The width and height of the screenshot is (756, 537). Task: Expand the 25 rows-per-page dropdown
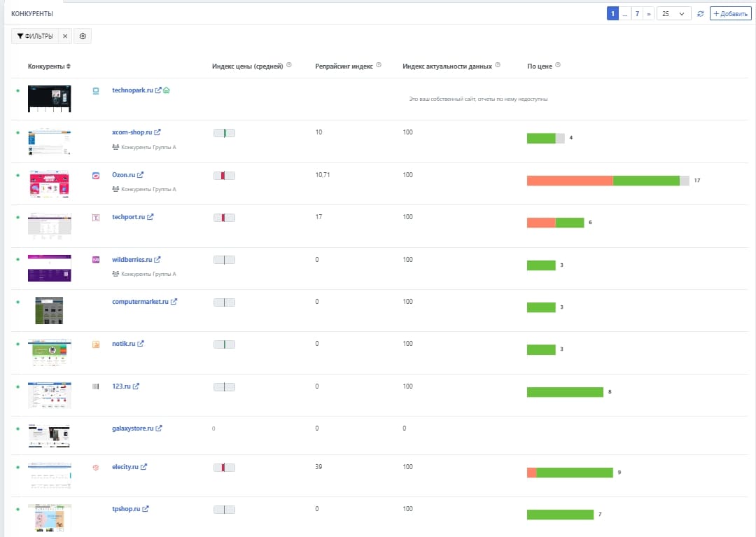673,14
